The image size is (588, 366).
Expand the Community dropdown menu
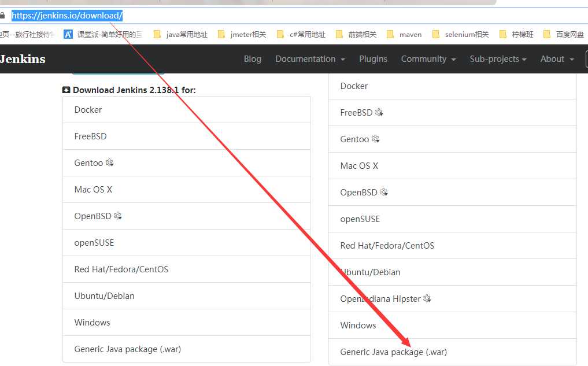point(428,59)
